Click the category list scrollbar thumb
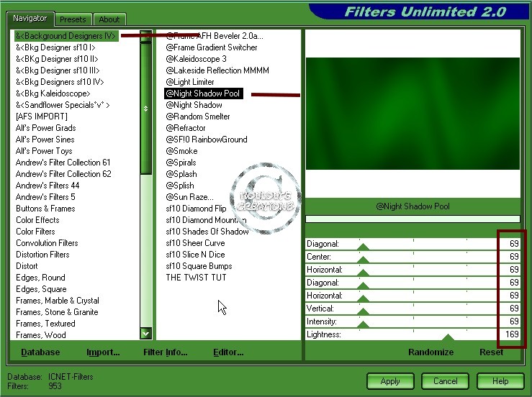This screenshot has height=397, width=532. [x=146, y=109]
